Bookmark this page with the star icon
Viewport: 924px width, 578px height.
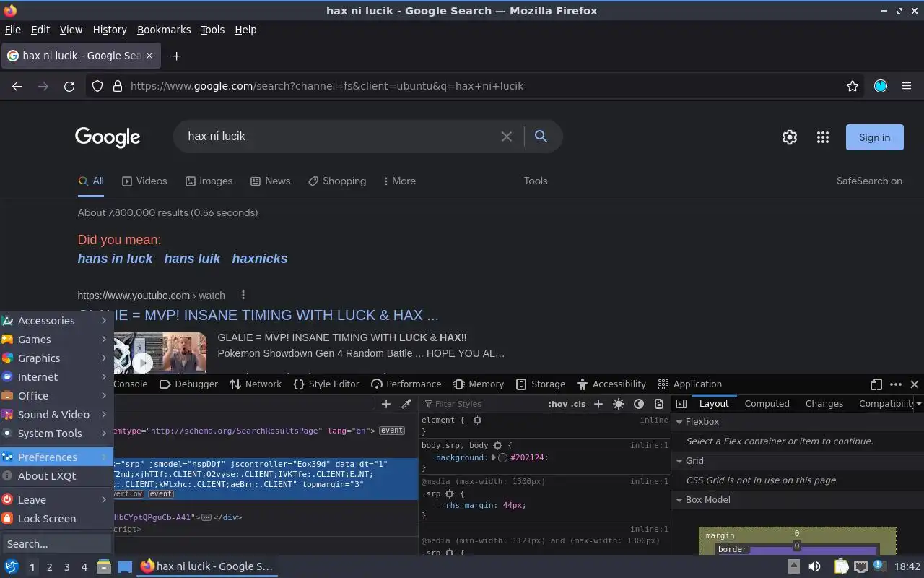(x=853, y=86)
